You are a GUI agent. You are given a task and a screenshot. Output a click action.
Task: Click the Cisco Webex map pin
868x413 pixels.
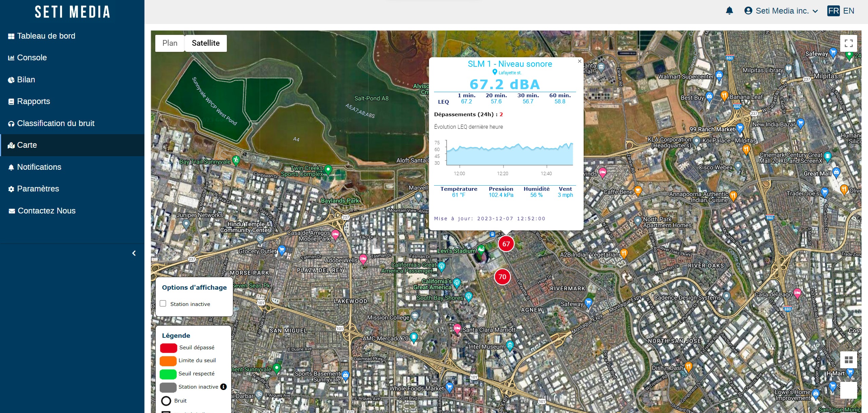pyautogui.click(x=738, y=166)
